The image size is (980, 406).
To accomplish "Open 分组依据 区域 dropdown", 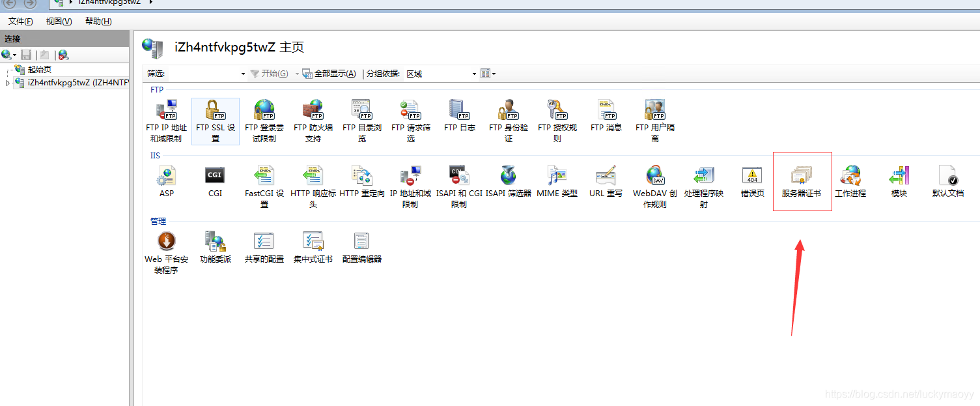I will [440, 74].
